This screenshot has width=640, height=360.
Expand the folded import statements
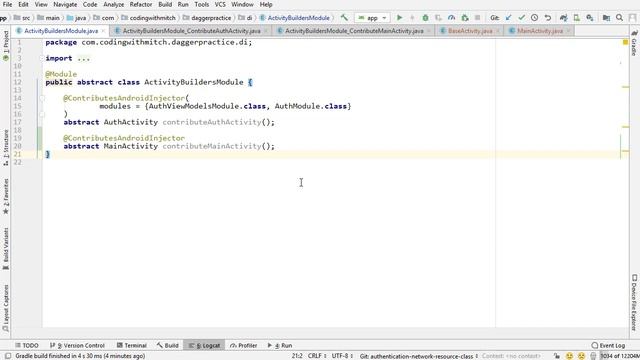coord(83,58)
